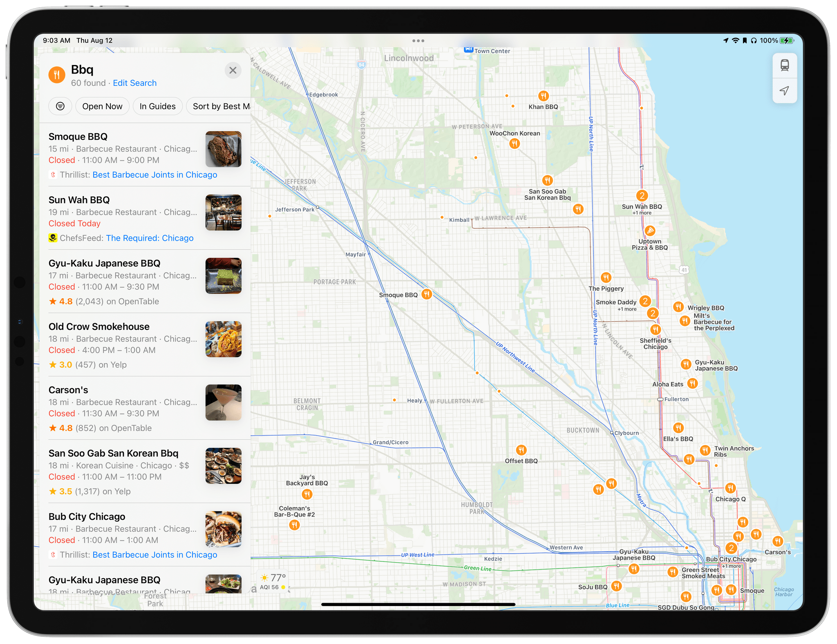The image size is (837, 644).
Task: Click the restaurant/fork icon in search bar
Action: coord(56,74)
